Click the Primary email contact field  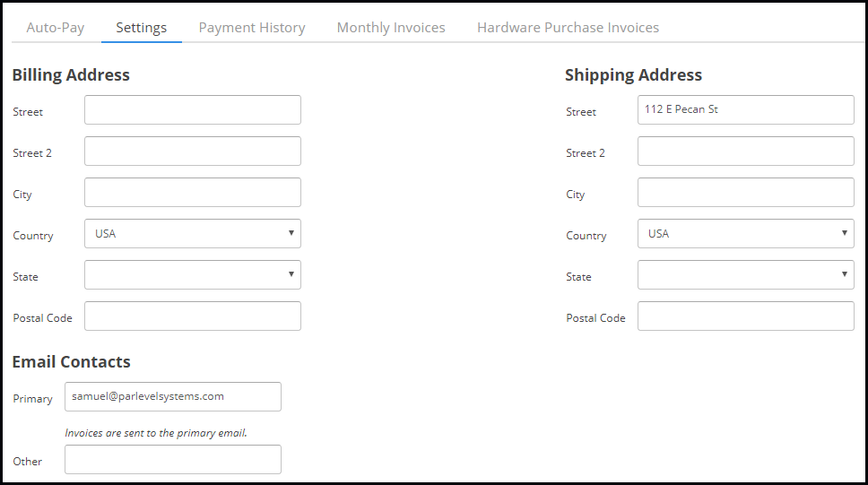click(x=172, y=397)
